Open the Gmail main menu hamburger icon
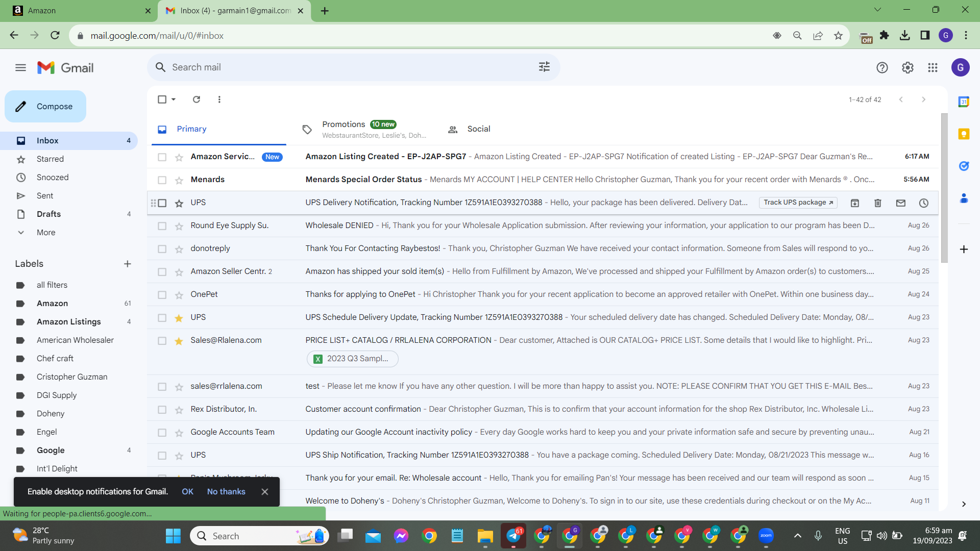 [20, 67]
